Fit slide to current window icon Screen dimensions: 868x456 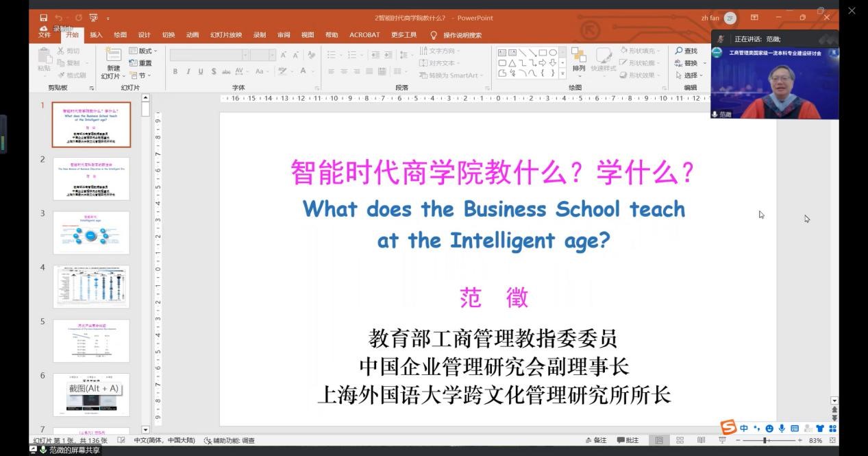tap(832, 440)
